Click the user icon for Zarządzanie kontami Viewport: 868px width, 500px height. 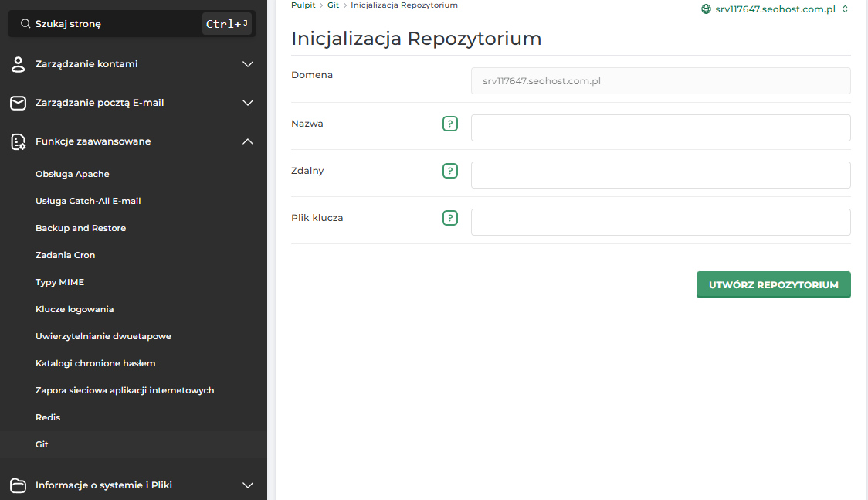coord(19,64)
